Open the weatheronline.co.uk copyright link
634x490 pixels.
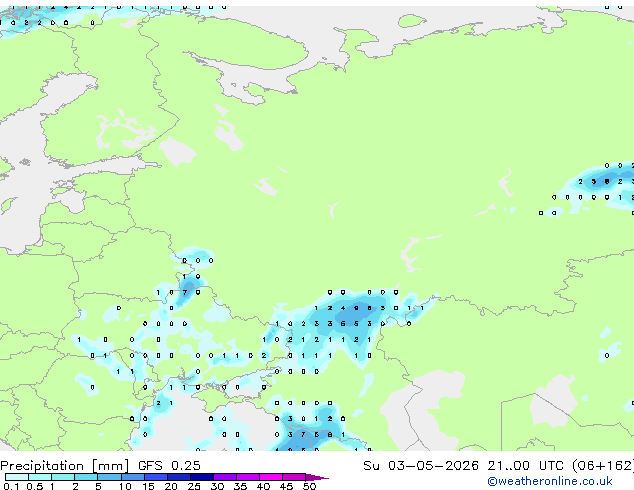[x=550, y=481]
